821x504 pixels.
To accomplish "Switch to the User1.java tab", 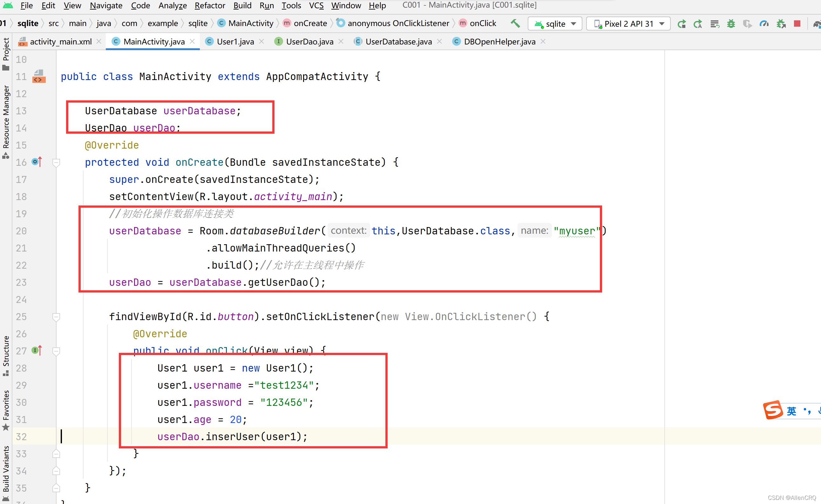I will click(235, 41).
